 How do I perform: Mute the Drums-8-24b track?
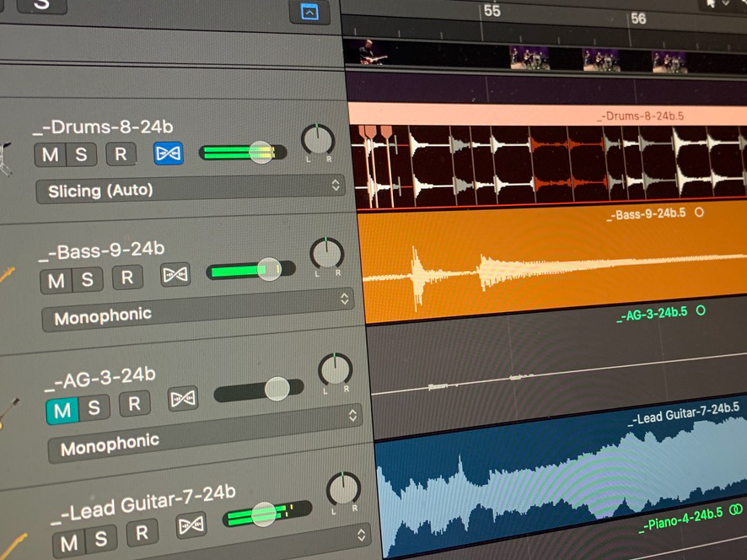click(50, 155)
